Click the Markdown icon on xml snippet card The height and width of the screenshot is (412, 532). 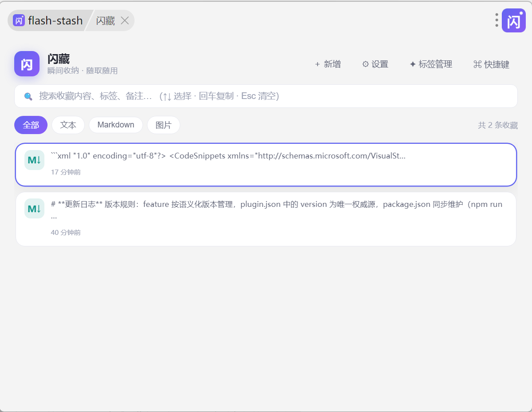[x=34, y=160]
